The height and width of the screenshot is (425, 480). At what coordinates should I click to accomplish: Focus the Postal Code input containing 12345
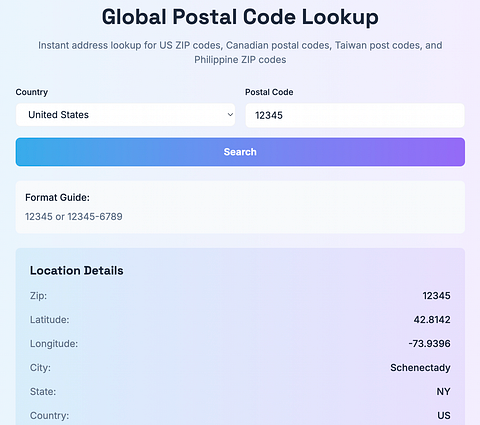coord(355,115)
